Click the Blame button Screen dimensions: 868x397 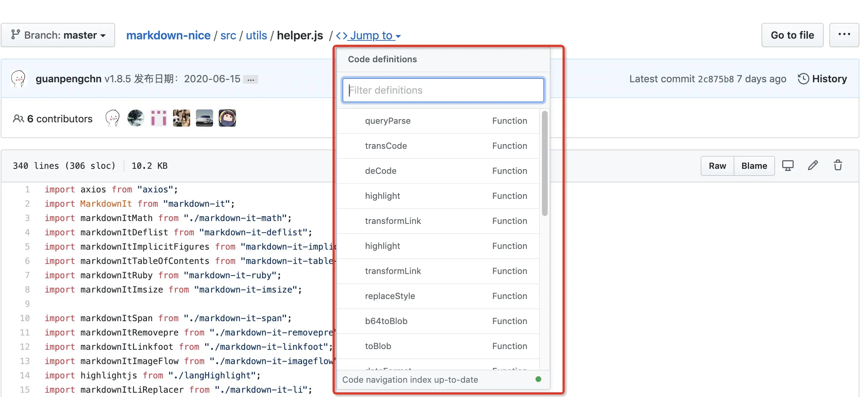click(x=754, y=166)
